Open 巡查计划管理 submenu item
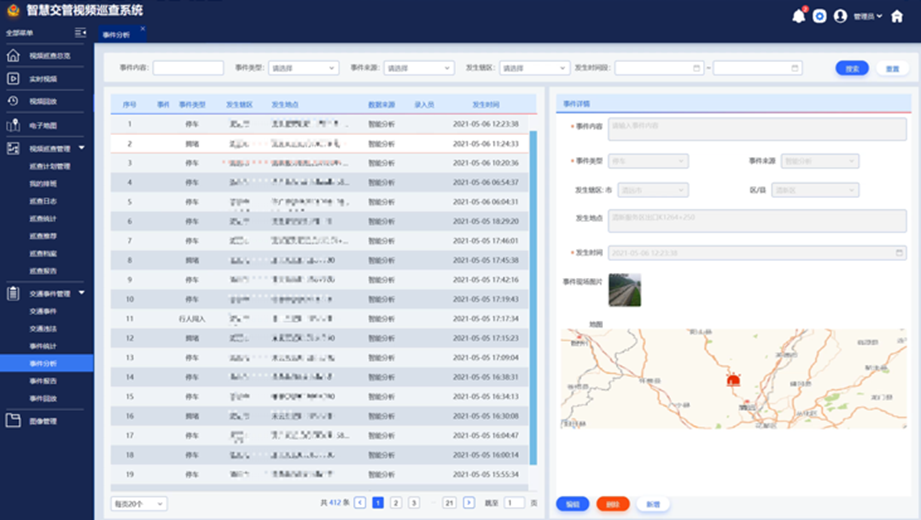This screenshot has height=520, width=921. [x=50, y=166]
